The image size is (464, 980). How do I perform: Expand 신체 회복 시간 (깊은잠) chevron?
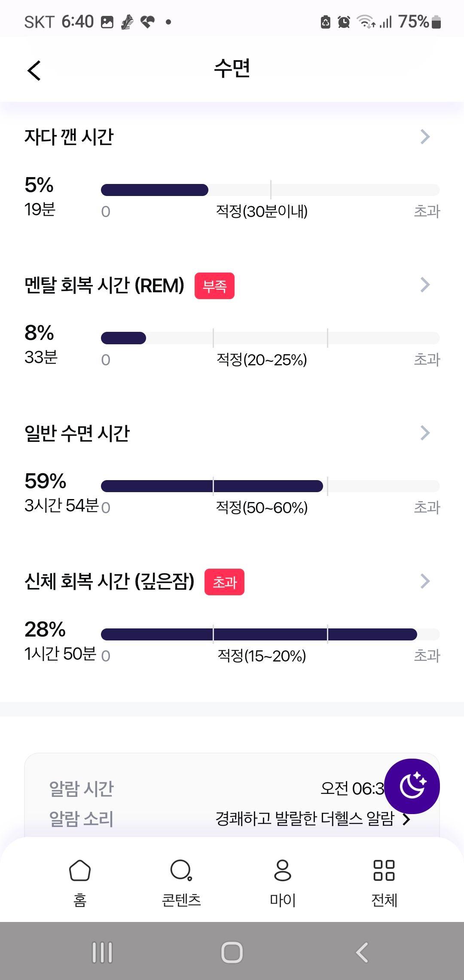[x=425, y=581]
